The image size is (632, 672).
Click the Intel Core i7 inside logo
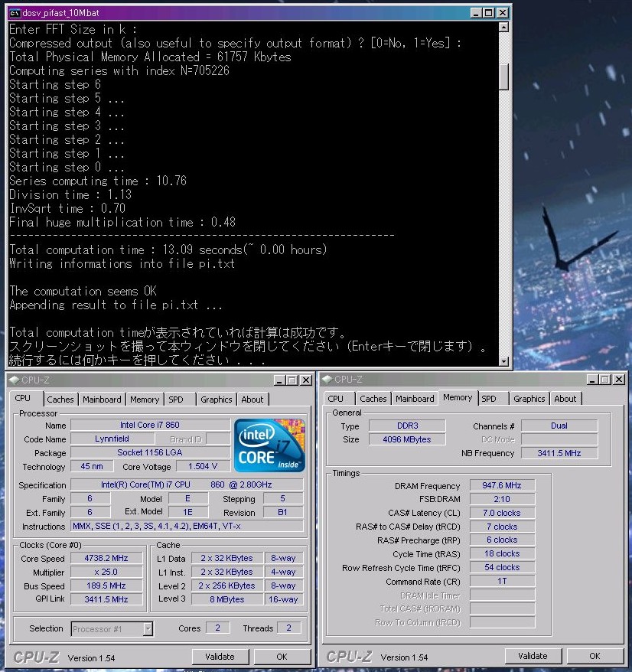(269, 445)
